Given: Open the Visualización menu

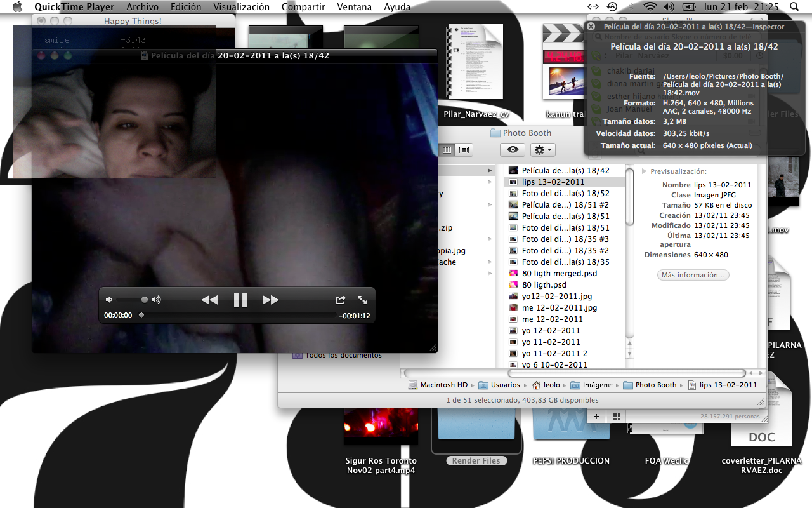Looking at the screenshot, I should point(241,7).
